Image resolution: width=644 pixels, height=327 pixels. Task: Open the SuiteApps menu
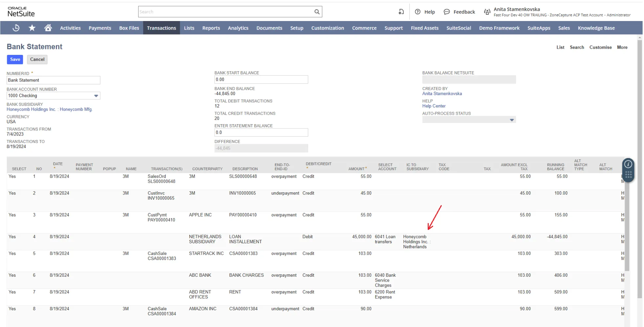tap(539, 28)
